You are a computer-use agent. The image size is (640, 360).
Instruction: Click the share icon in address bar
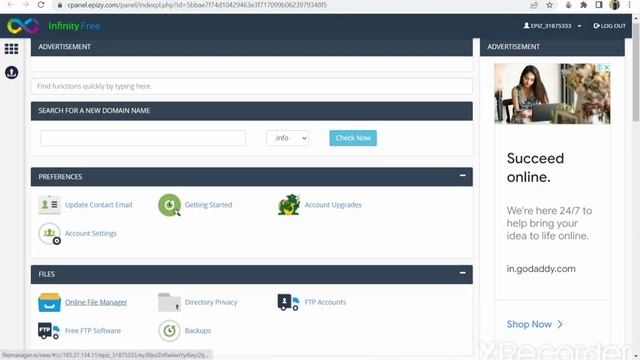tap(534, 5)
